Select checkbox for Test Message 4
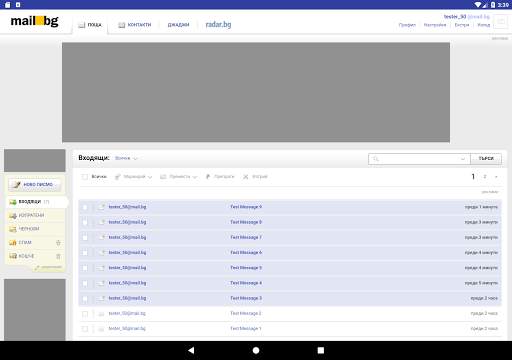Image resolution: width=512 pixels, height=360 pixels. [x=85, y=283]
